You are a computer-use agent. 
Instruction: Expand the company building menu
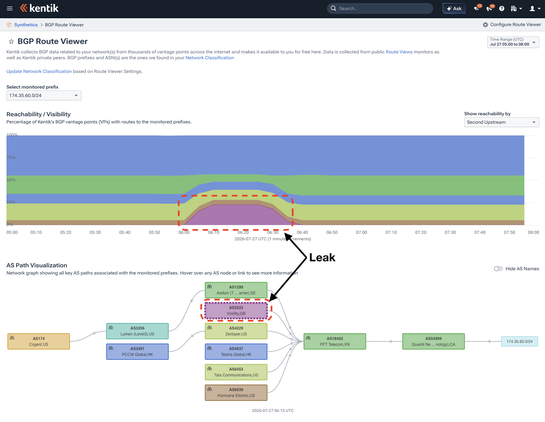516,8
